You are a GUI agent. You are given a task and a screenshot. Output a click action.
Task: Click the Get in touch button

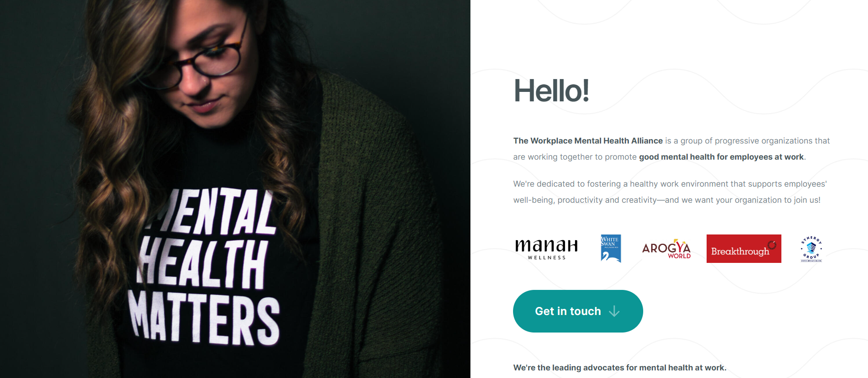578,311
